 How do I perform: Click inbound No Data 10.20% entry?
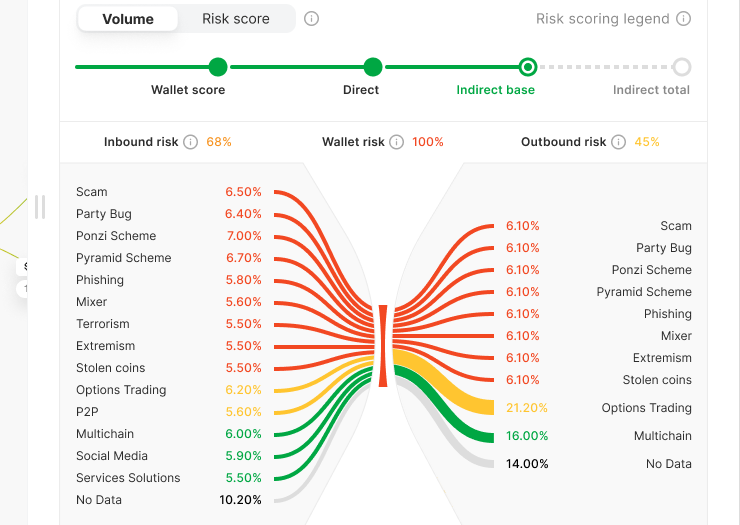tap(168, 500)
